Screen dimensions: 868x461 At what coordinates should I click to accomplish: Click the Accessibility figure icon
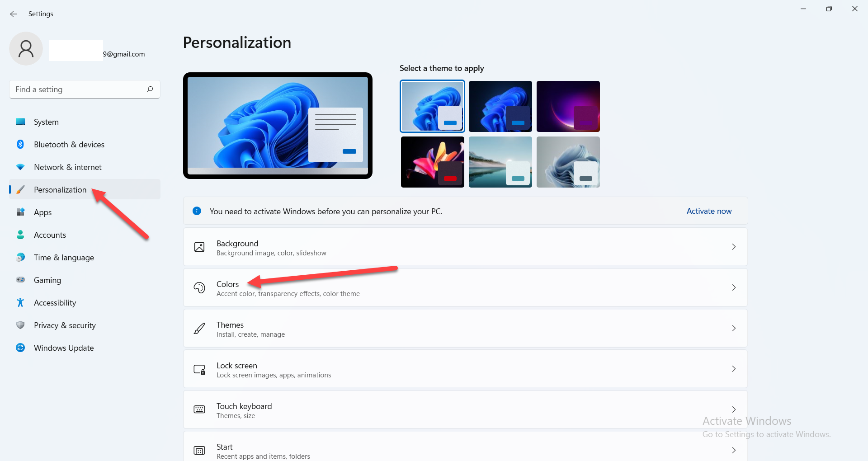[x=20, y=303]
